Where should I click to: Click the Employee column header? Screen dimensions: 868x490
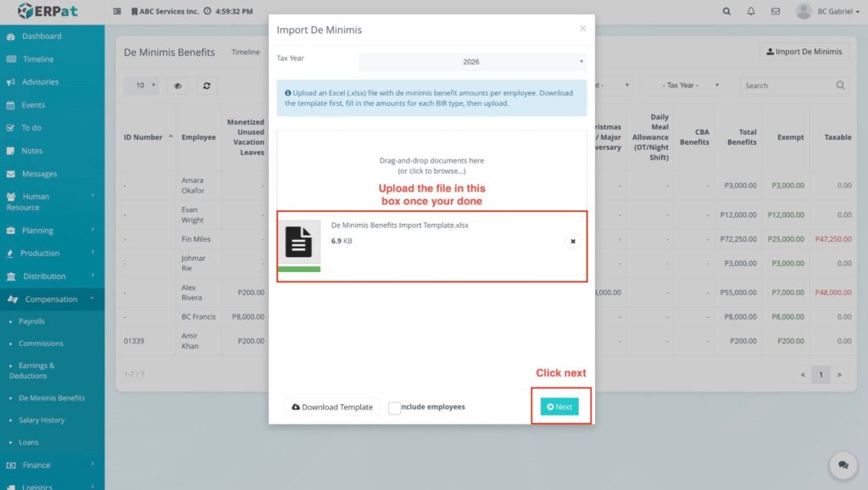[198, 136]
